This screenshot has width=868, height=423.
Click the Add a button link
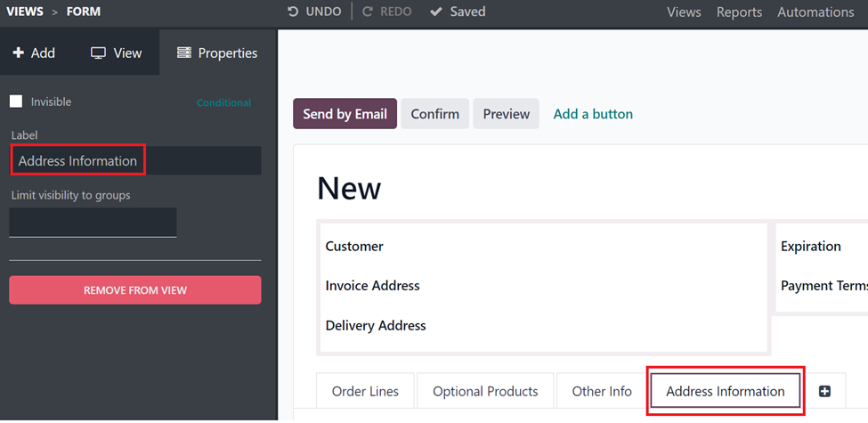point(594,114)
